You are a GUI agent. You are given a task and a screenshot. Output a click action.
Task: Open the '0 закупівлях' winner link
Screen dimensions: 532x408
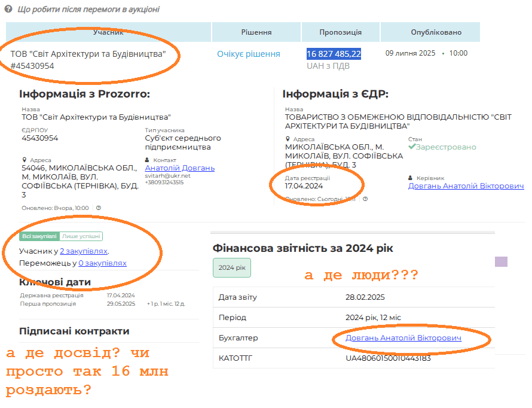coord(102,263)
